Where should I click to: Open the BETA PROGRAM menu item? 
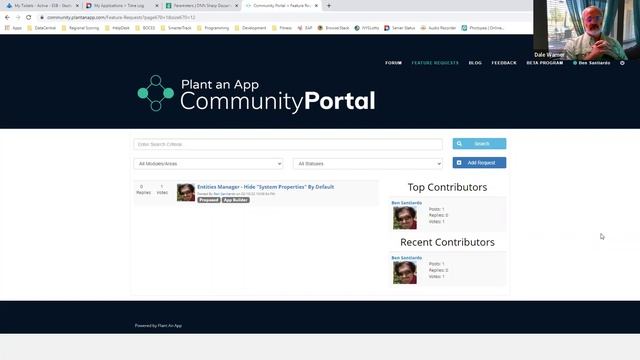544,63
